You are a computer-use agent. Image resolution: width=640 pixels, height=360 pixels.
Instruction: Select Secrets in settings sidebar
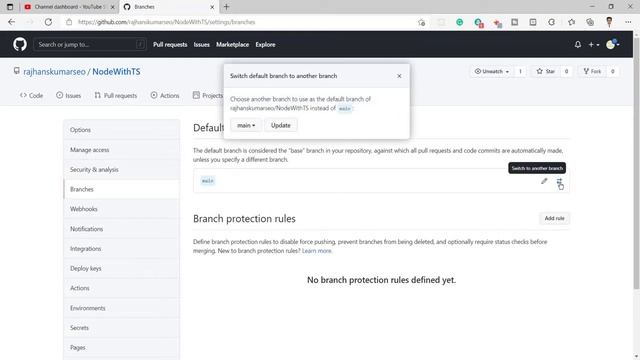(x=122, y=328)
